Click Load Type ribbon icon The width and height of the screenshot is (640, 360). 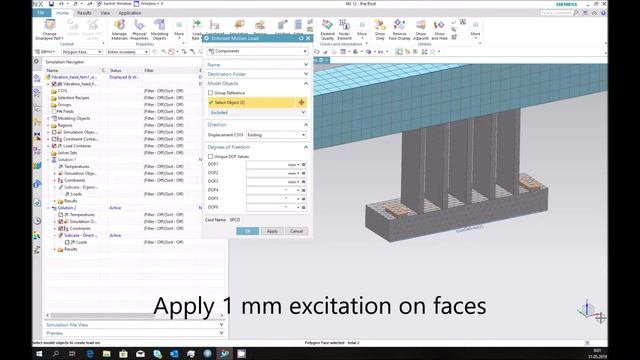click(197, 25)
